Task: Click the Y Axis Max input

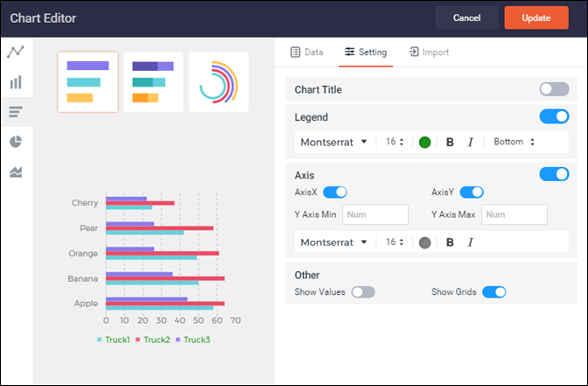Action: pos(514,214)
